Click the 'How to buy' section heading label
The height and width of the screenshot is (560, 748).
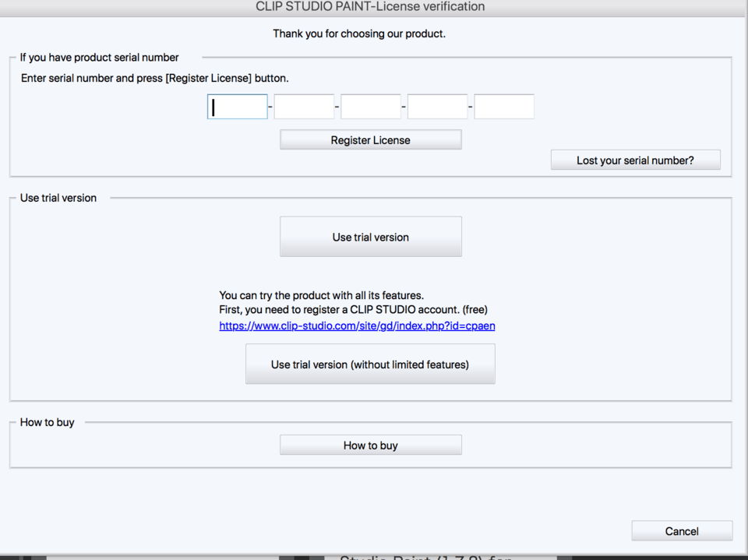[48, 422]
